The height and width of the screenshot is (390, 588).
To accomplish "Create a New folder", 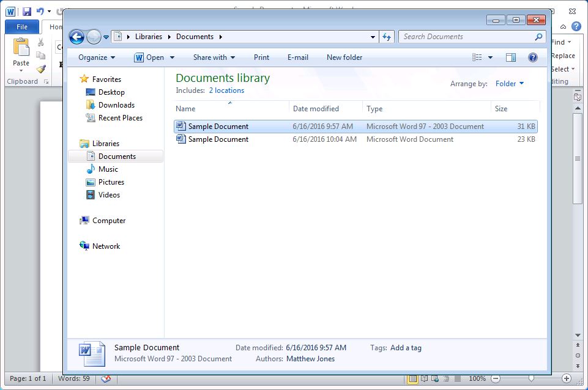I will (x=344, y=57).
